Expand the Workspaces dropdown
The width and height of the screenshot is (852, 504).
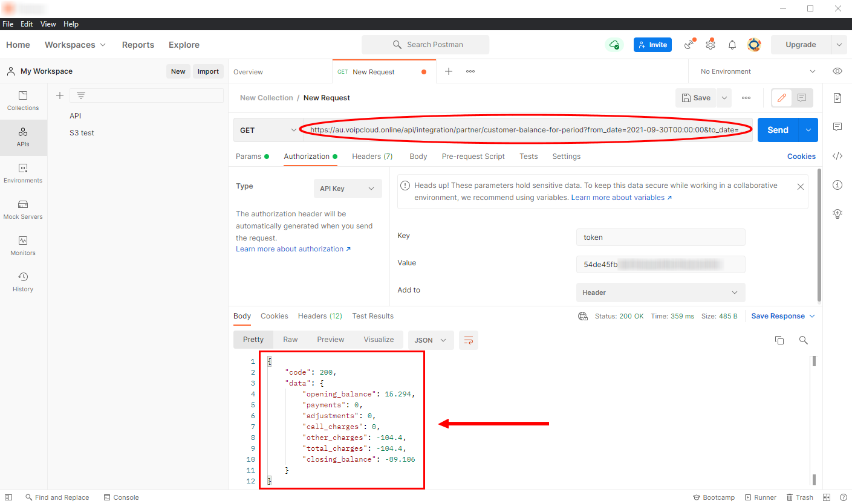click(75, 45)
